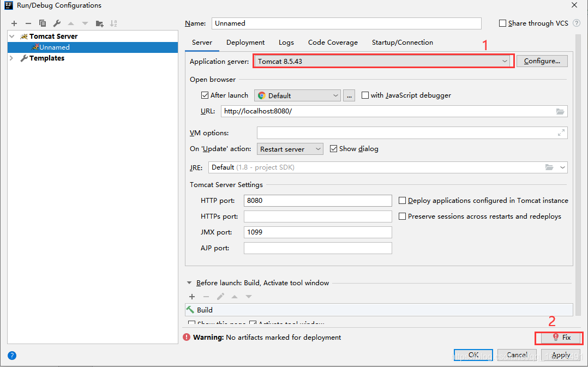Remove configuration with minus icon
Image resolution: width=588 pixels, height=367 pixels.
pos(28,23)
